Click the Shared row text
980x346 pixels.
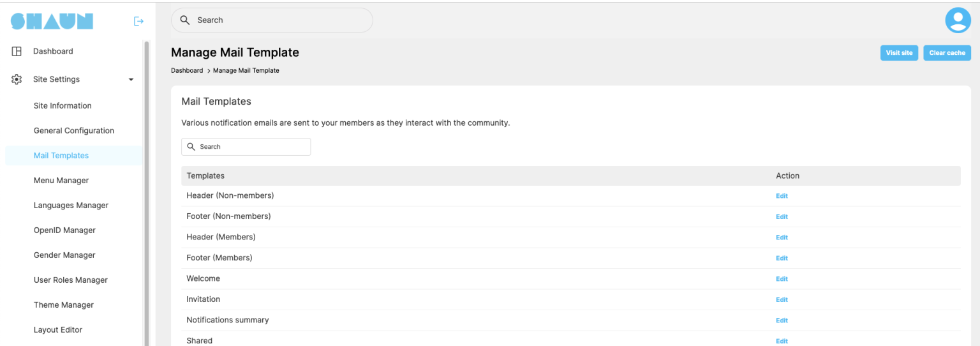click(199, 341)
